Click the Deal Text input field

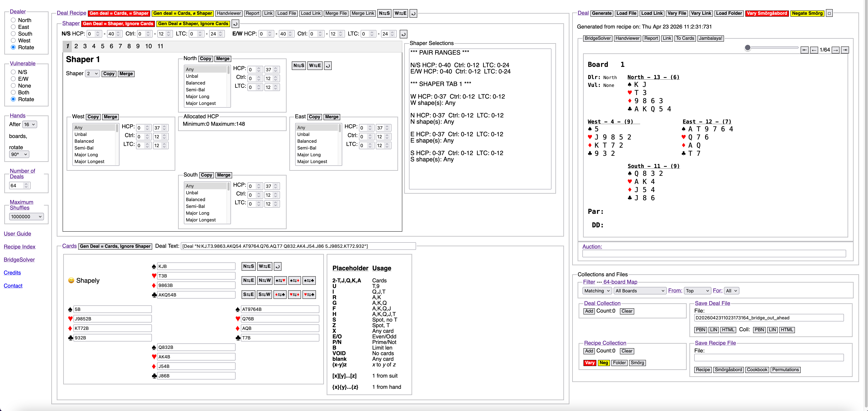point(299,246)
